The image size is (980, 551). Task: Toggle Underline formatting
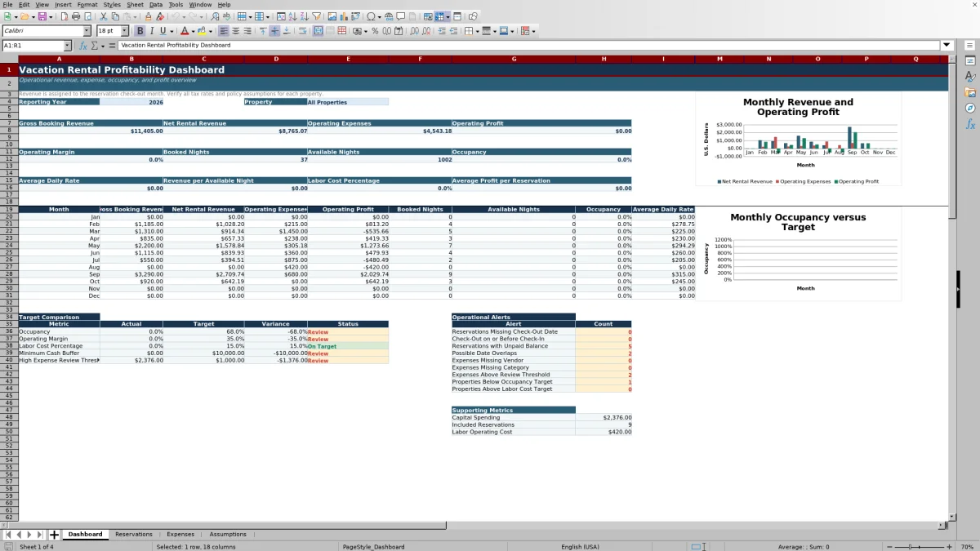[x=163, y=31]
